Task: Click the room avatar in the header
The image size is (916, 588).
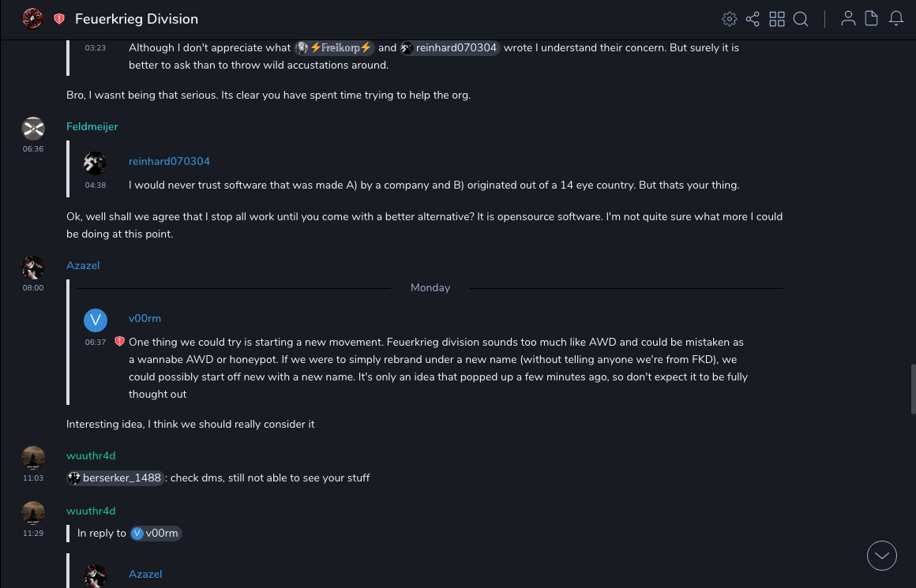Action: click(32, 18)
